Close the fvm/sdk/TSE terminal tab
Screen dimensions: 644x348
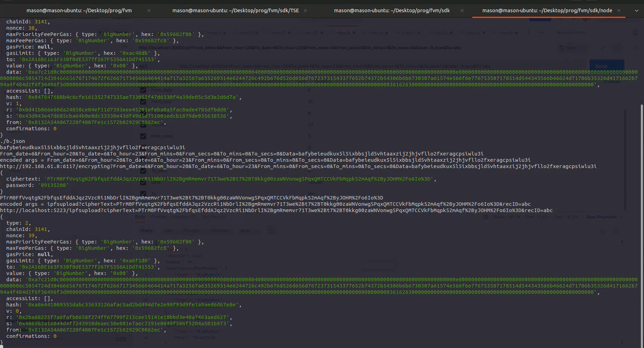click(x=306, y=10)
